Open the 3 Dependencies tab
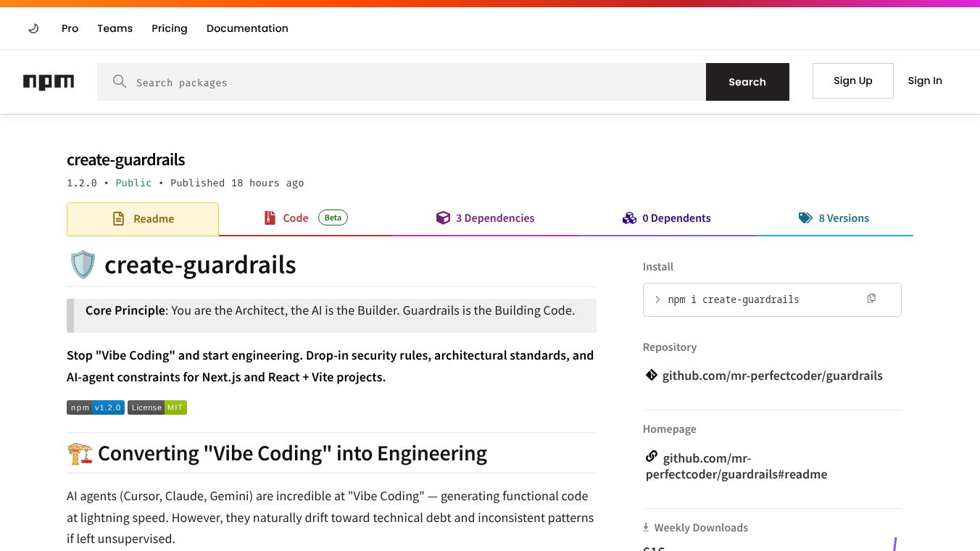The height and width of the screenshot is (551, 980). [x=485, y=218]
